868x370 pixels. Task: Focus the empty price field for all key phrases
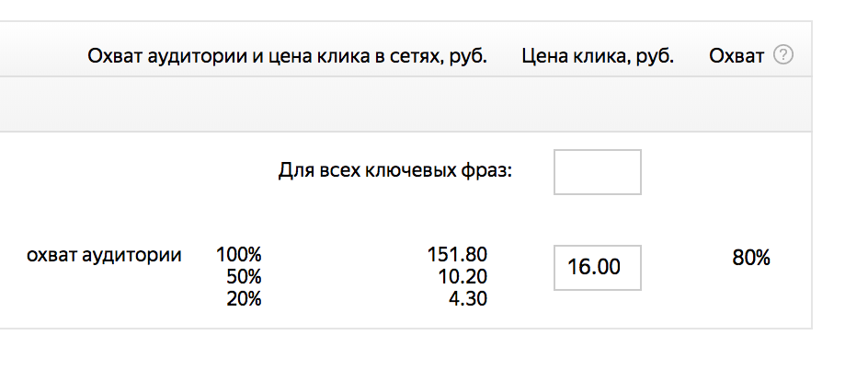[598, 172]
